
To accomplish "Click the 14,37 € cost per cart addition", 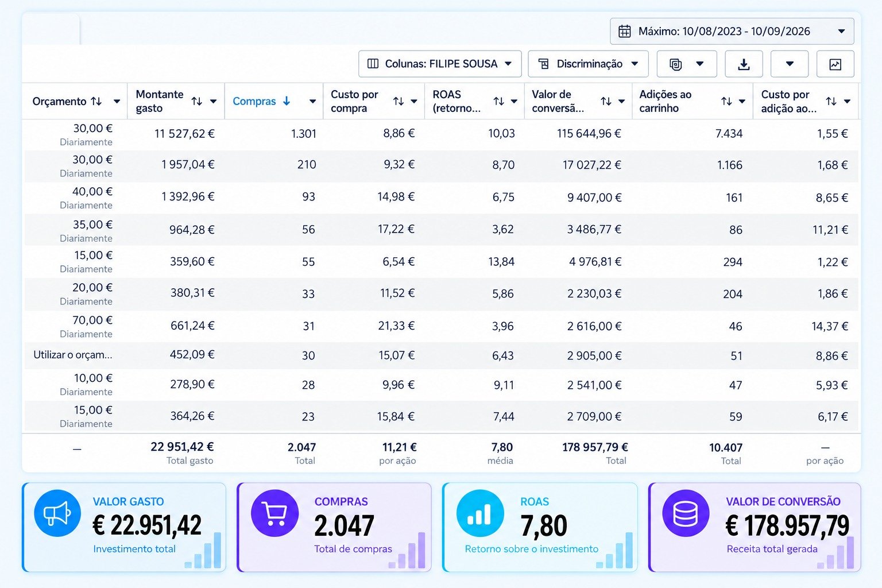I will pyautogui.click(x=830, y=326).
